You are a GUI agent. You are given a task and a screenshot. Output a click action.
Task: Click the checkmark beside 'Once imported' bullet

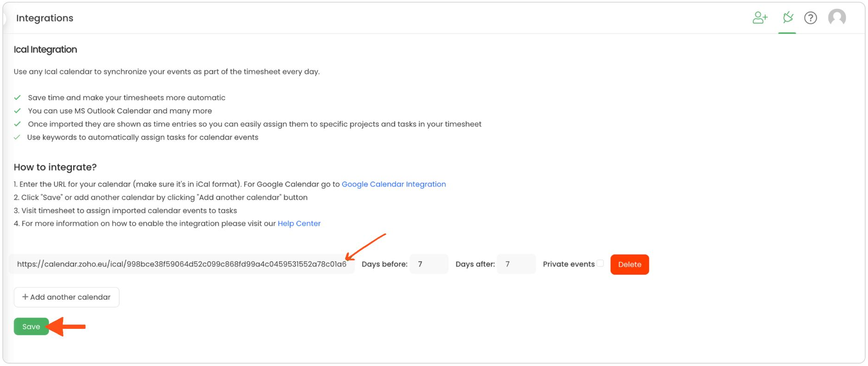click(17, 124)
